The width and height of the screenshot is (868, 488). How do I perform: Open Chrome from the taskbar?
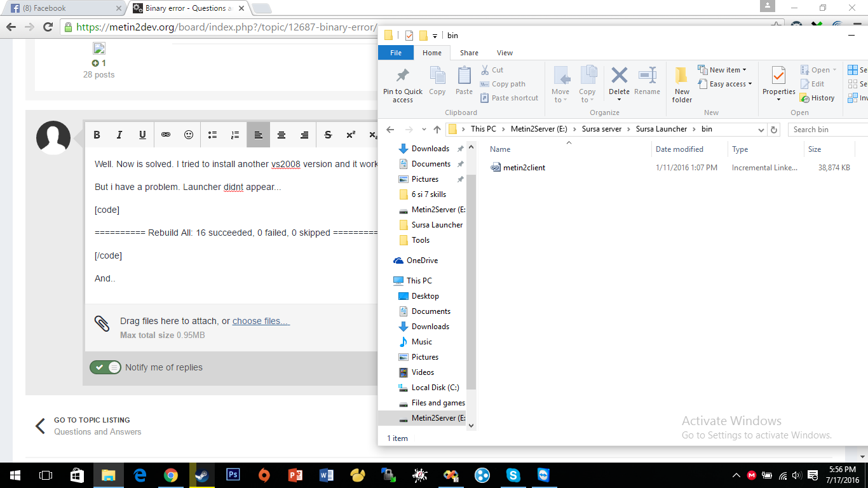click(x=171, y=475)
